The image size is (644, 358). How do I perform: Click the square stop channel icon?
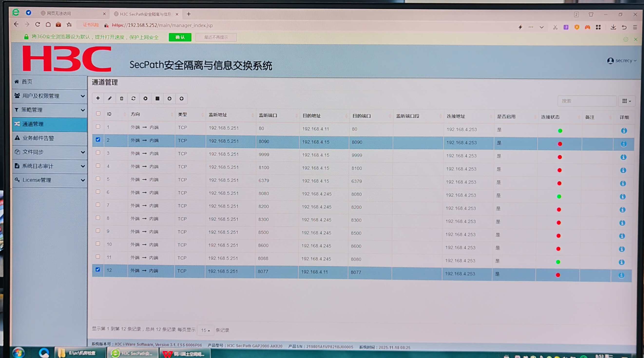(x=157, y=98)
